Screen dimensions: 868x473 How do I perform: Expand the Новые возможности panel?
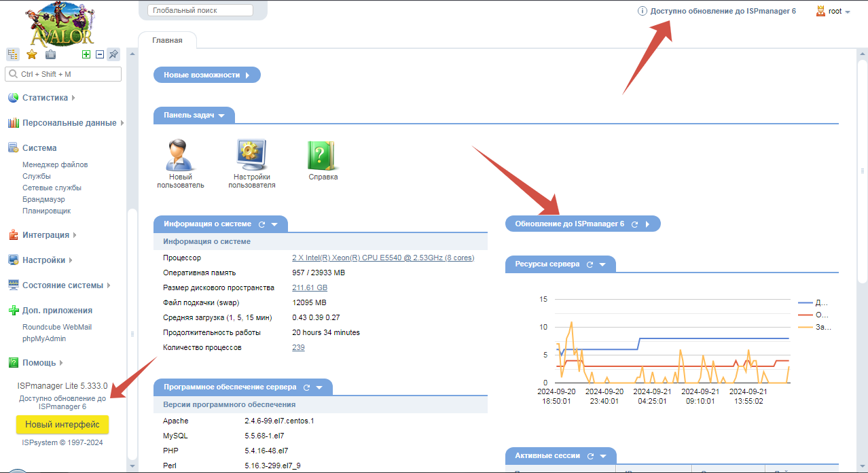point(206,75)
